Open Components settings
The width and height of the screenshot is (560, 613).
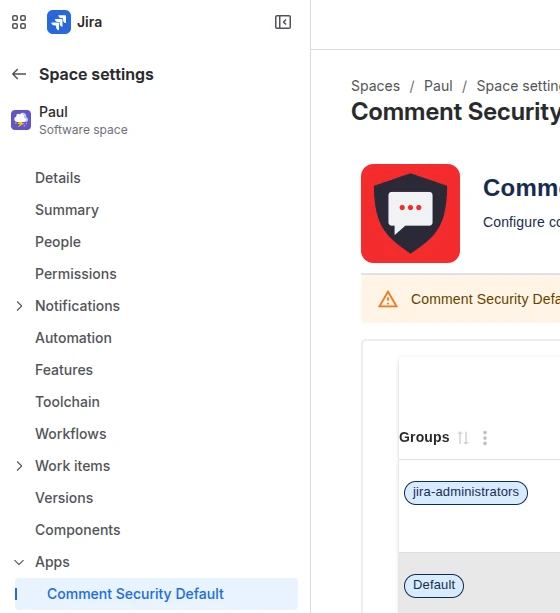point(78,530)
